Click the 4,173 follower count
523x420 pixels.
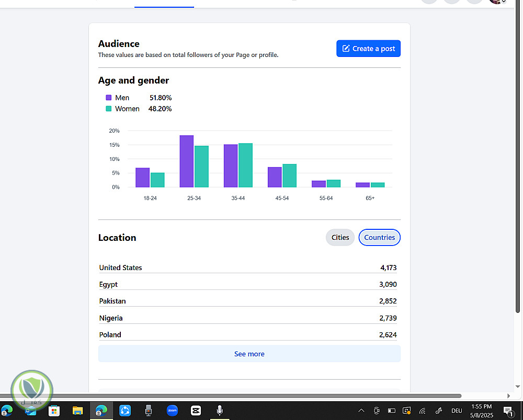tap(388, 267)
